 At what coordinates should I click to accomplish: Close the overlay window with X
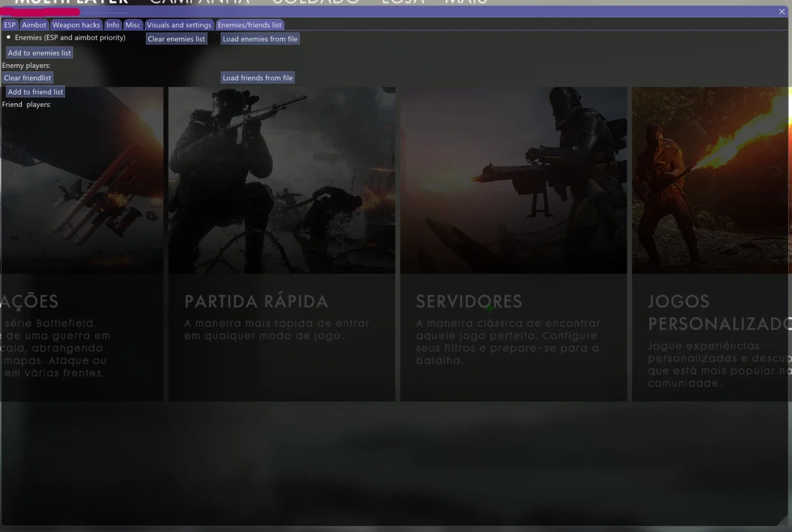782,12
